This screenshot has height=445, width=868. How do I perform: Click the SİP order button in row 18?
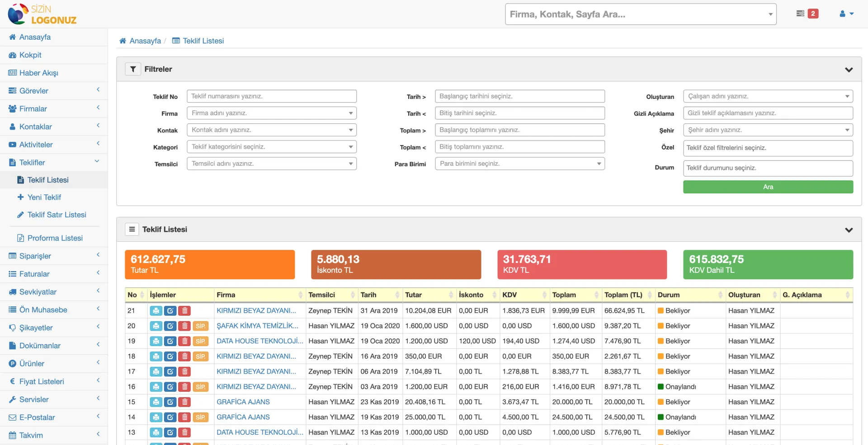201,356
